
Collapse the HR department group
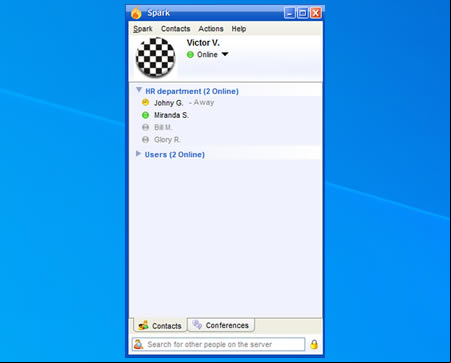click(139, 90)
